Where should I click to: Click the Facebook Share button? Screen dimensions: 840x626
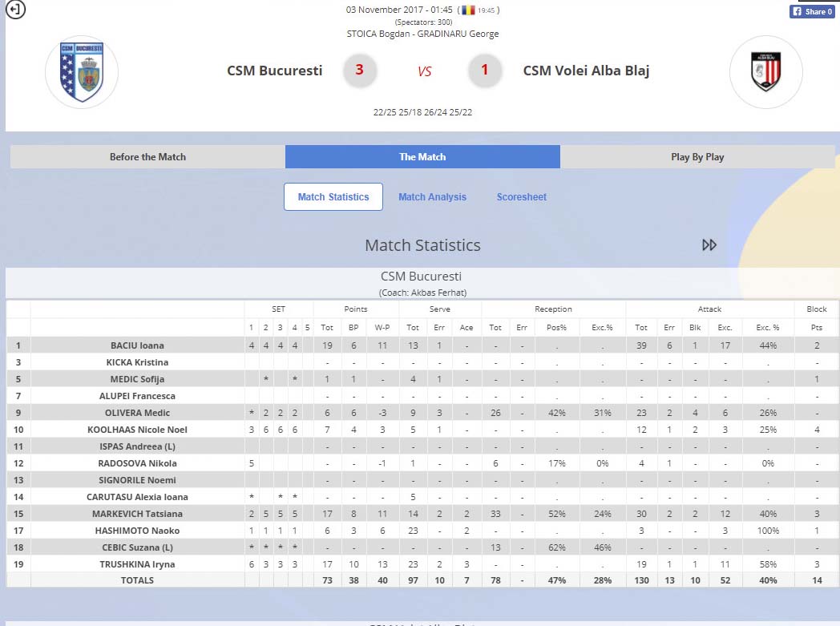pos(812,11)
